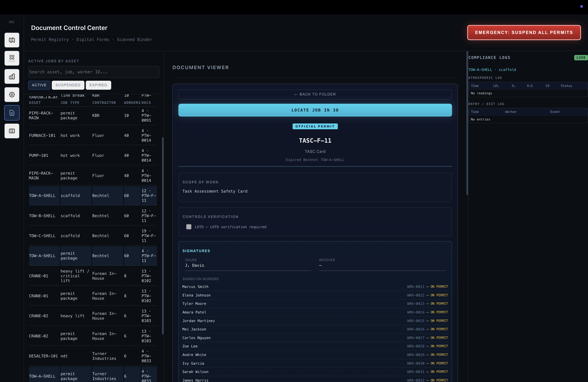Click the Tyler Moore signed-on worker row
The image size is (588, 382).
[x=315, y=304]
